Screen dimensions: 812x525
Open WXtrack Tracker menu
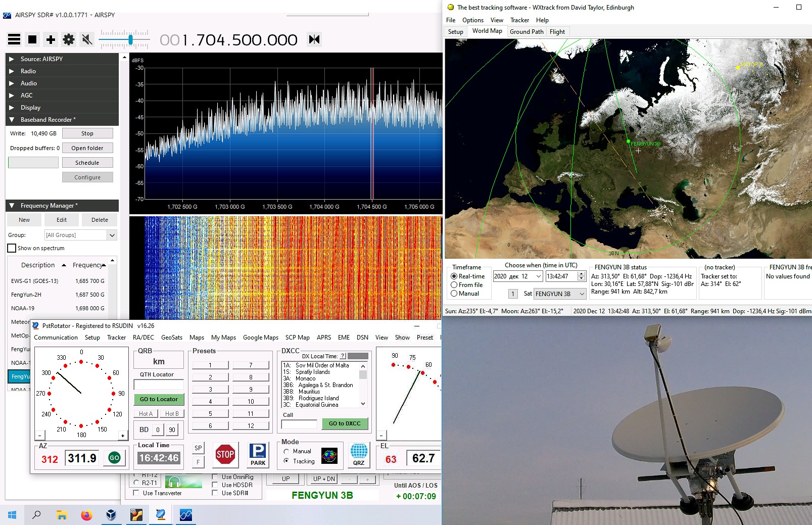click(519, 20)
